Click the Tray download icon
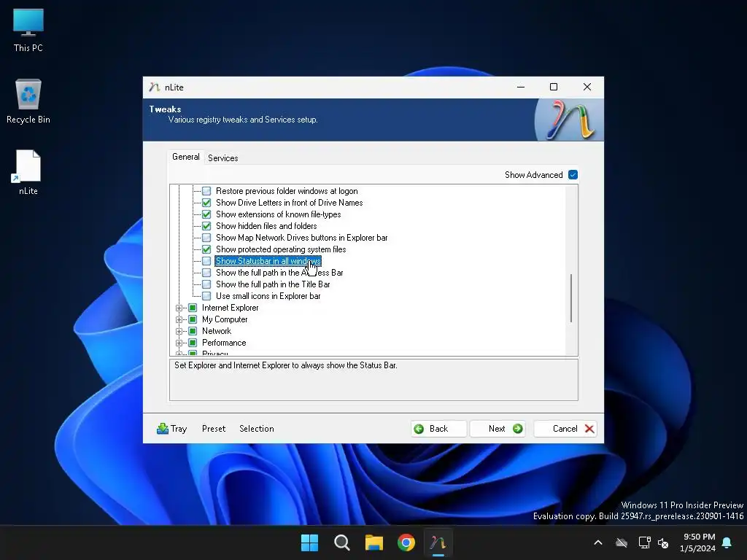 pyautogui.click(x=163, y=429)
